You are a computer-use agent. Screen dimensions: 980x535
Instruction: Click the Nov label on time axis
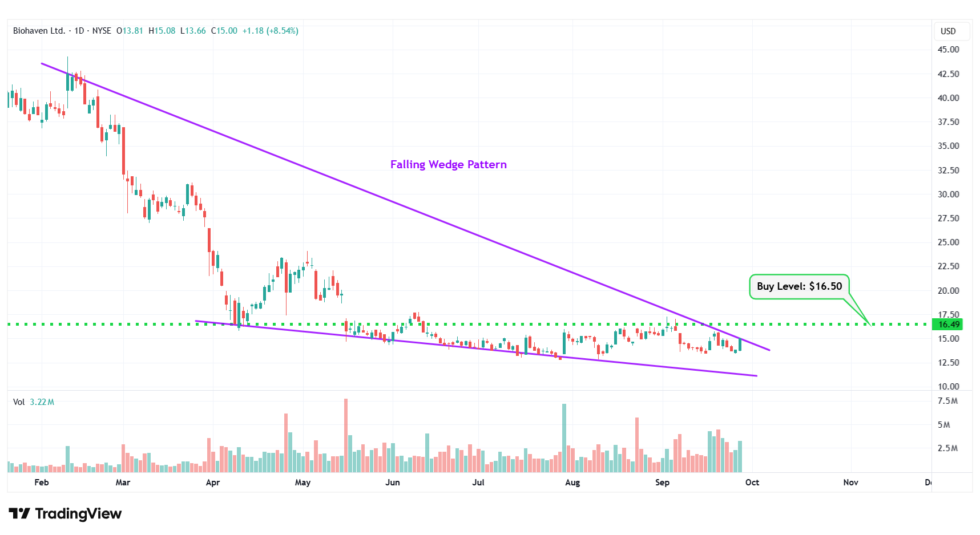(x=850, y=483)
